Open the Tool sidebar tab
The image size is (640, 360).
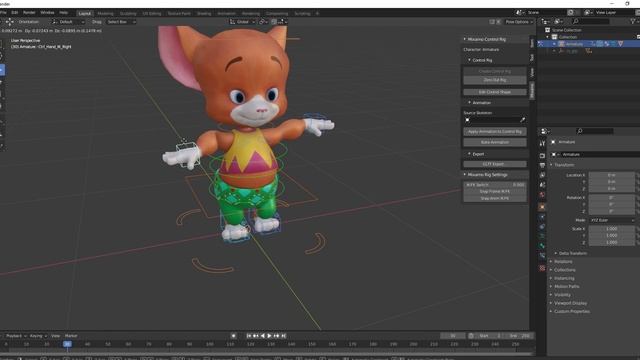[x=532, y=58]
